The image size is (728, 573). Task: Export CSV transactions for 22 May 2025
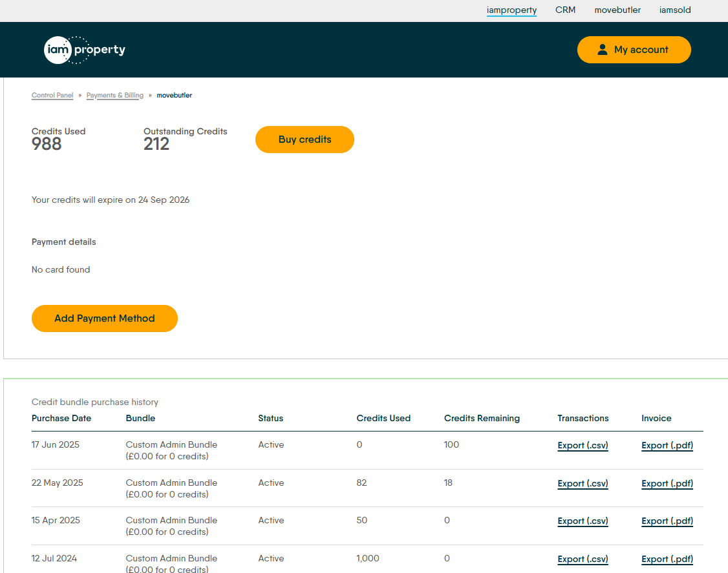[583, 484]
